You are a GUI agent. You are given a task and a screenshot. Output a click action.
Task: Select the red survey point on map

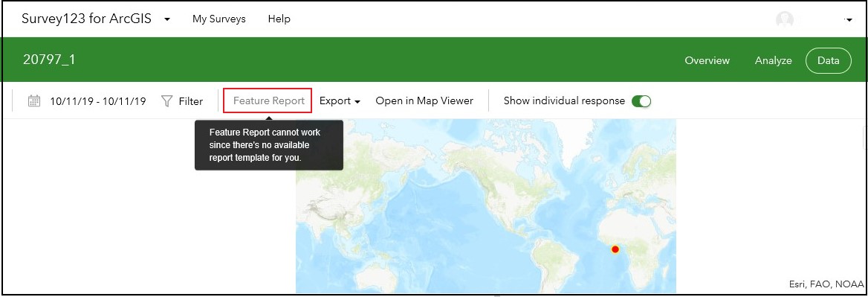(x=615, y=249)
